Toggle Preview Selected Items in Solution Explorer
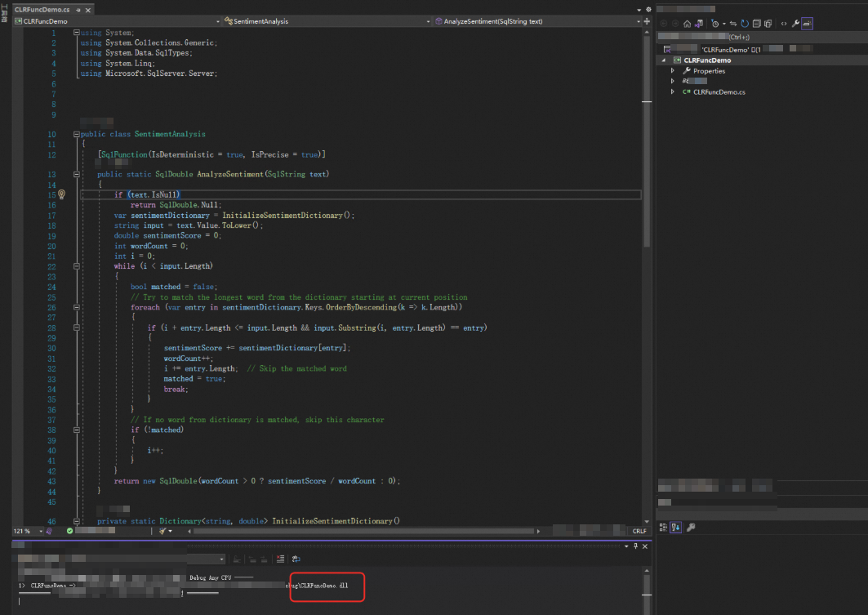The image size is (868, 615). 807,23
